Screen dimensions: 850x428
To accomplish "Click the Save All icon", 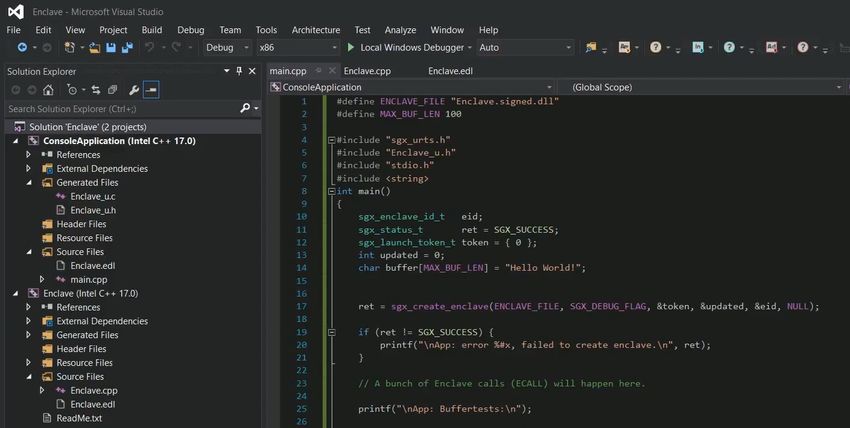I will coord(127,48).
